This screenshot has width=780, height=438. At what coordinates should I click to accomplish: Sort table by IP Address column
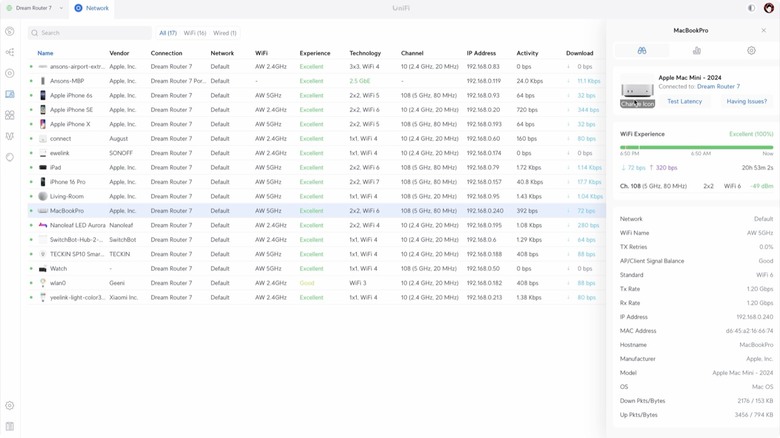[x=481, y=53]
